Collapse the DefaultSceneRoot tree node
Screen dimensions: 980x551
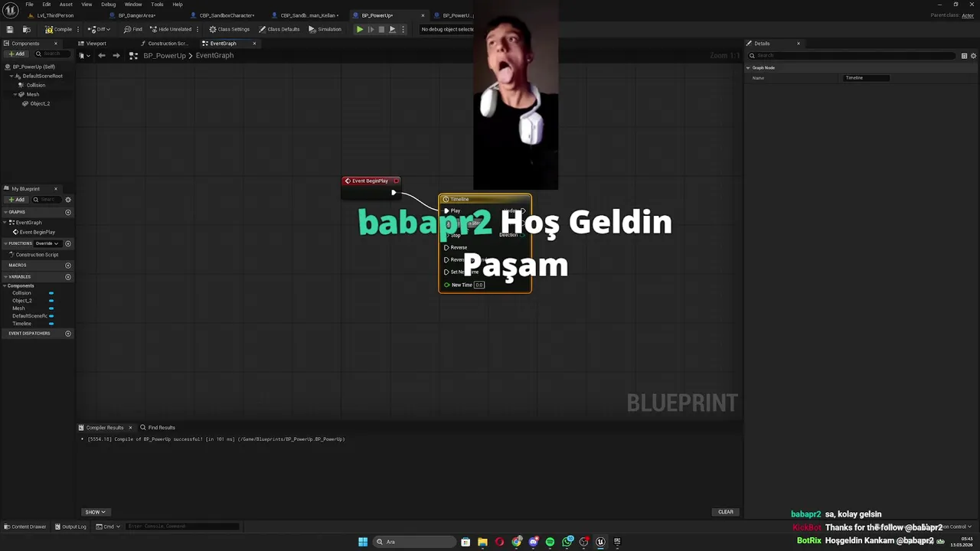[x=11, y=76]
